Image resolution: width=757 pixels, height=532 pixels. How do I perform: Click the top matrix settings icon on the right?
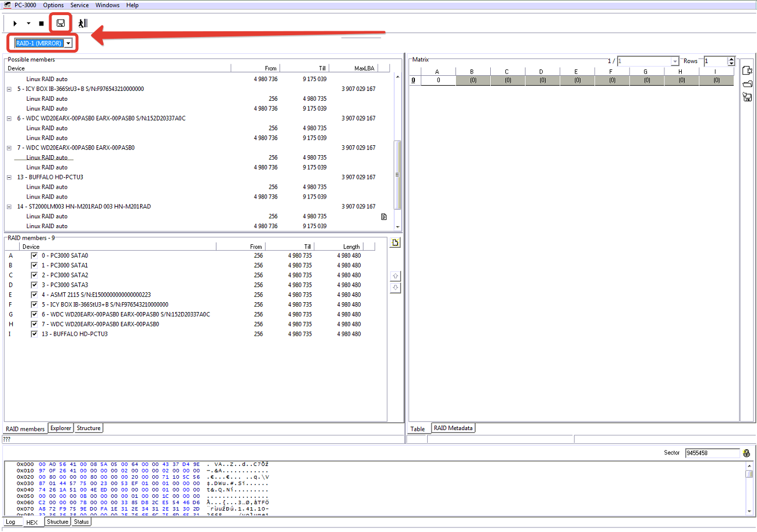[747, 71]
